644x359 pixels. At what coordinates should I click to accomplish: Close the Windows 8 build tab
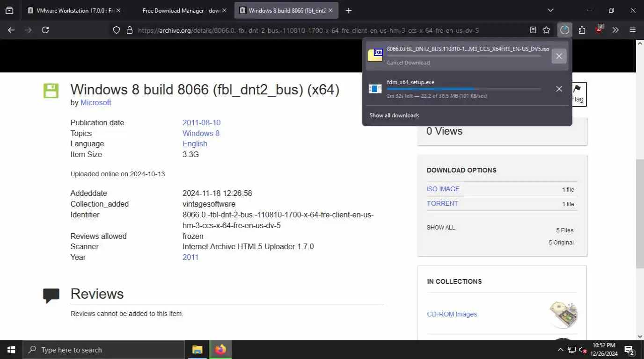pyautogui.click(x=330, y=10)
